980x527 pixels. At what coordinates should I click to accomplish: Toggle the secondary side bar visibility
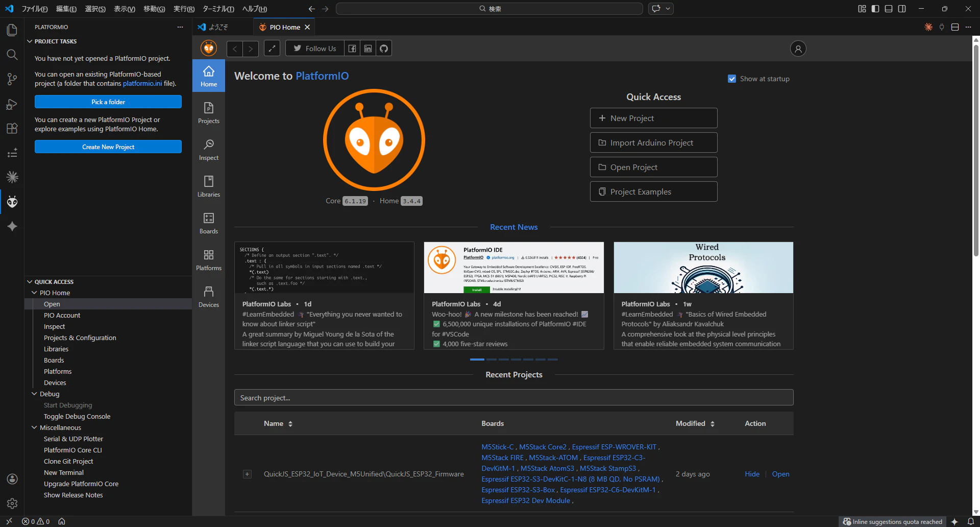[902, 9]
